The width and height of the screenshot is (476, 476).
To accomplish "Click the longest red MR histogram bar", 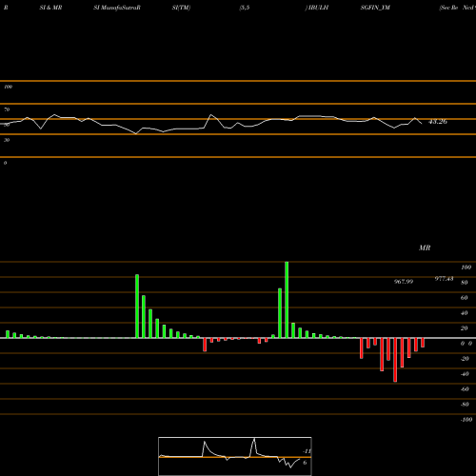I will pos(395,360).
